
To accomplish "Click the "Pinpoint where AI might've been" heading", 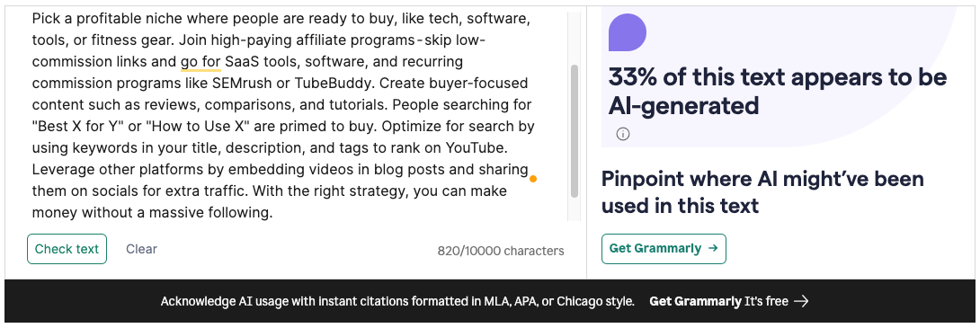I will point(762,179).
